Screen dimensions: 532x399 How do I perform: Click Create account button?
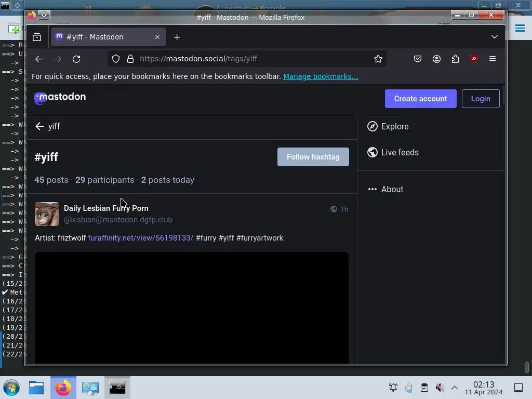(x=420, y=99)
